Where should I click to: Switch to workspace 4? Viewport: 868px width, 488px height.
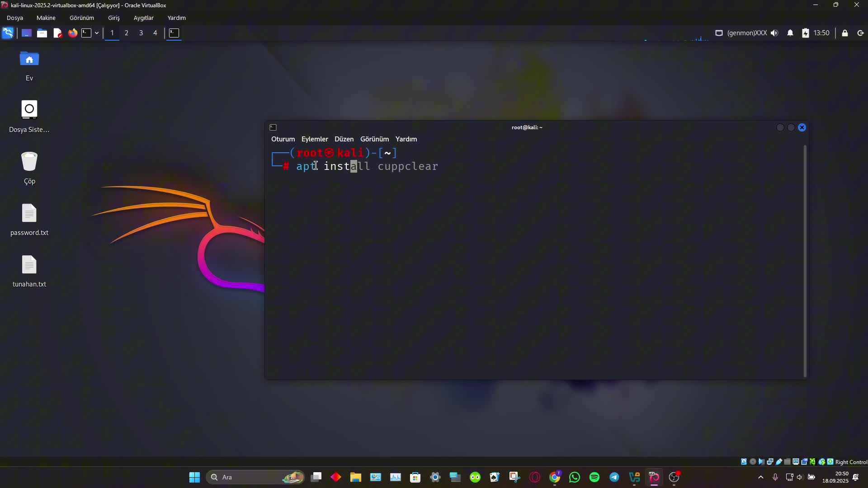click(x=155, y=33)
